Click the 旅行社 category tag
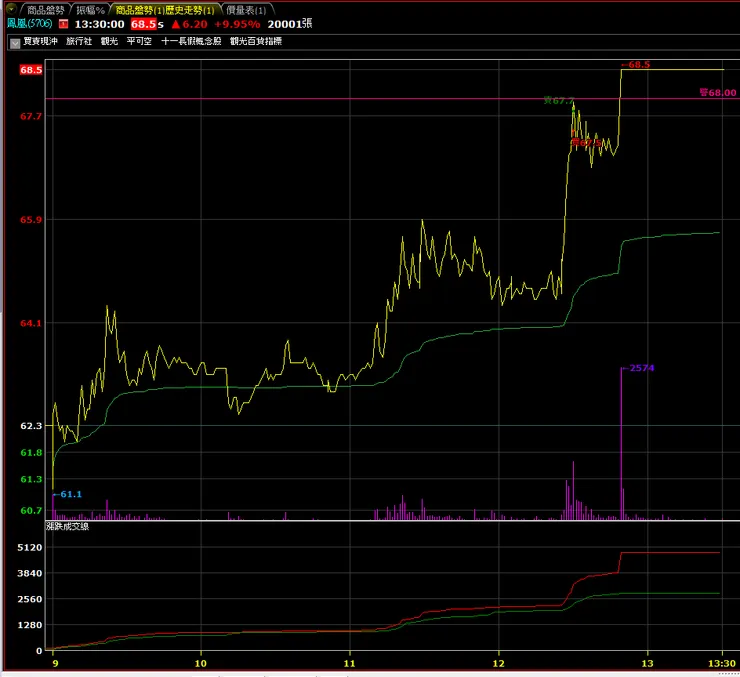Screen dimensions: 740x677 (x=79, y=41)
